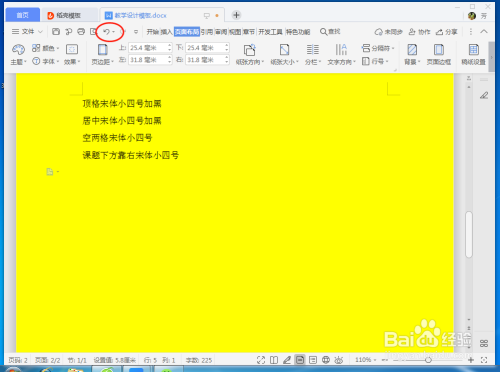Viewport: 500px width, 372px height.
Task: Click the Text Direction (文字方向) icon
Action: pos(341,50)
